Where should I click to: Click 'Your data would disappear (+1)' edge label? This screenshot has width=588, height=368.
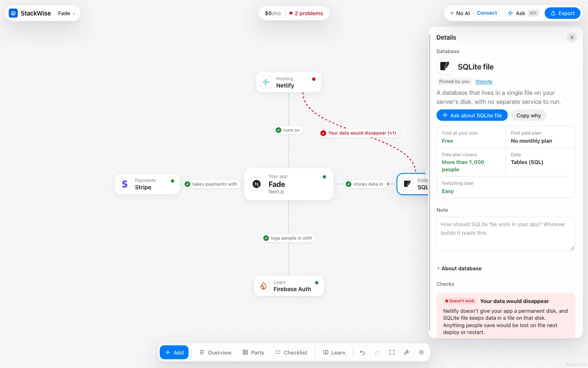pos(359,133)
